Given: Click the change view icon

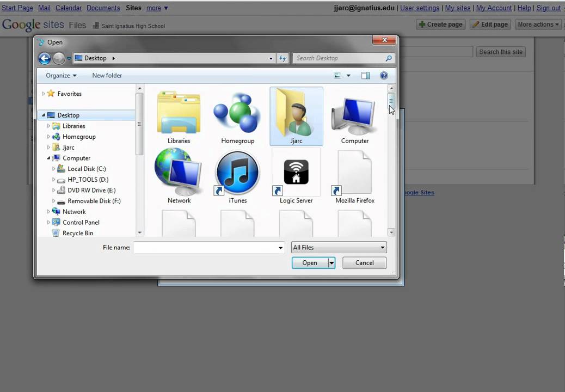Looking at the screenshot, I should (337, 76).
